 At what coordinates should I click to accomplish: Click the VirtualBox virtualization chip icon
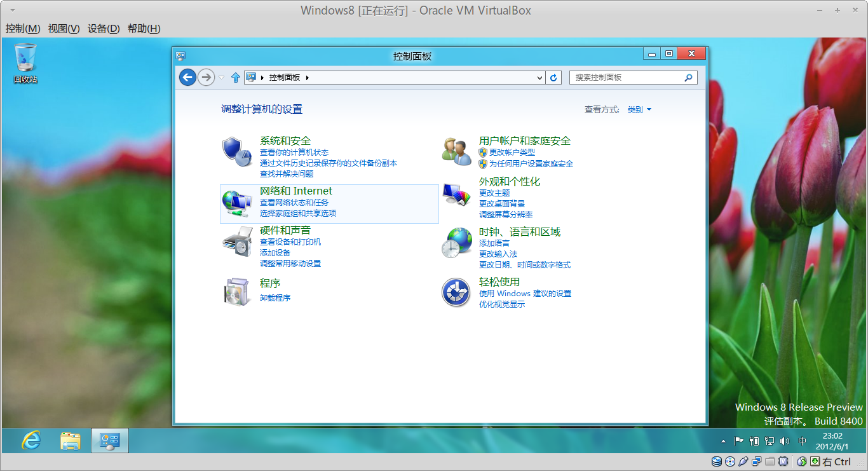pyautogui.click(x=783, y=461)
